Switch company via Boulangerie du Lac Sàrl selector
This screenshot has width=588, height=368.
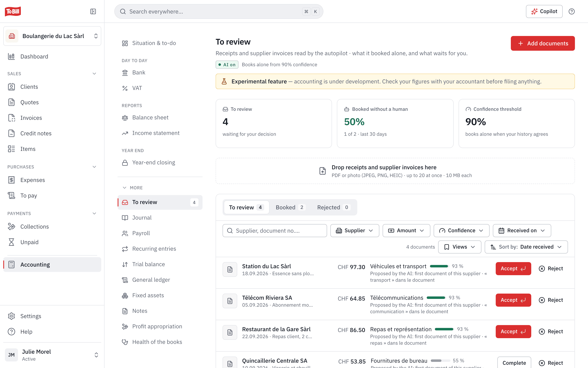(52, 36)
